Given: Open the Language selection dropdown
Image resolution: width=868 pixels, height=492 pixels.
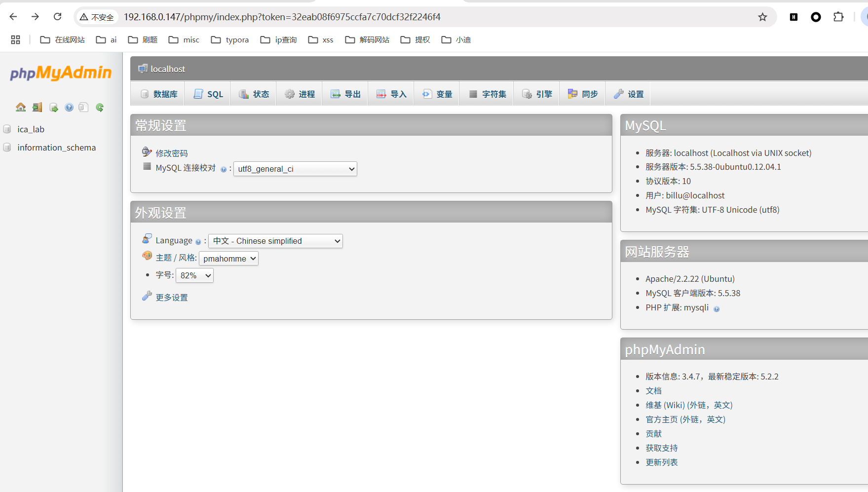Looking at the screenshot, I should click(x=275, y=241).
